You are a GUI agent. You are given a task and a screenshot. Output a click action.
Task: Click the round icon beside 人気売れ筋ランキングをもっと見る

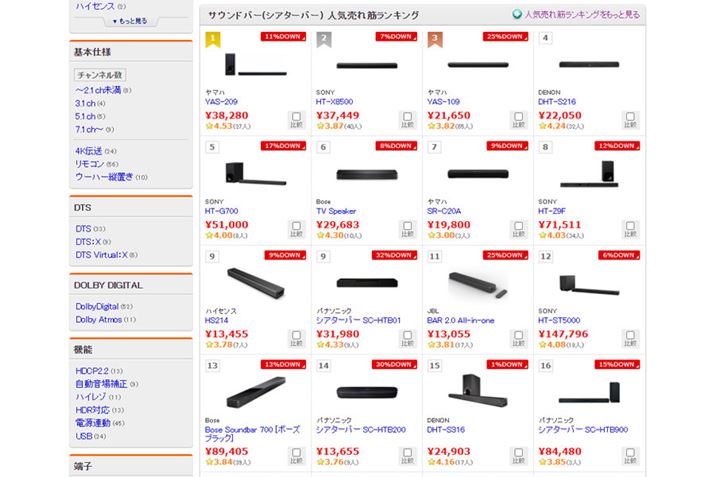click(517, 15)
